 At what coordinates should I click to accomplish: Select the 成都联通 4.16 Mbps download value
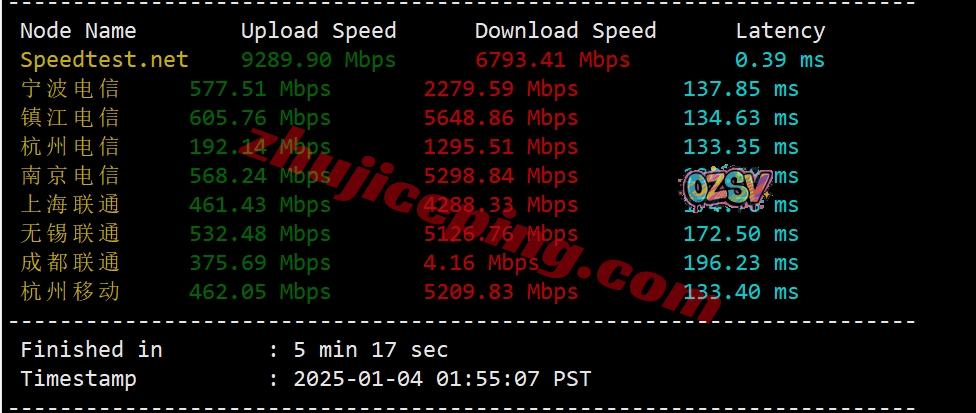[481, 262]
